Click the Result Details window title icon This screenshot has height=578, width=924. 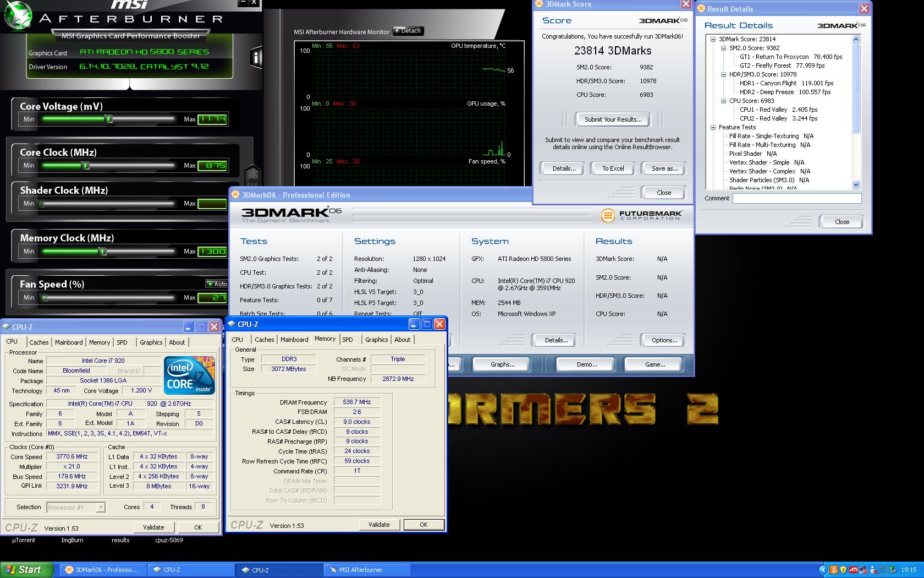click(701, 8)
